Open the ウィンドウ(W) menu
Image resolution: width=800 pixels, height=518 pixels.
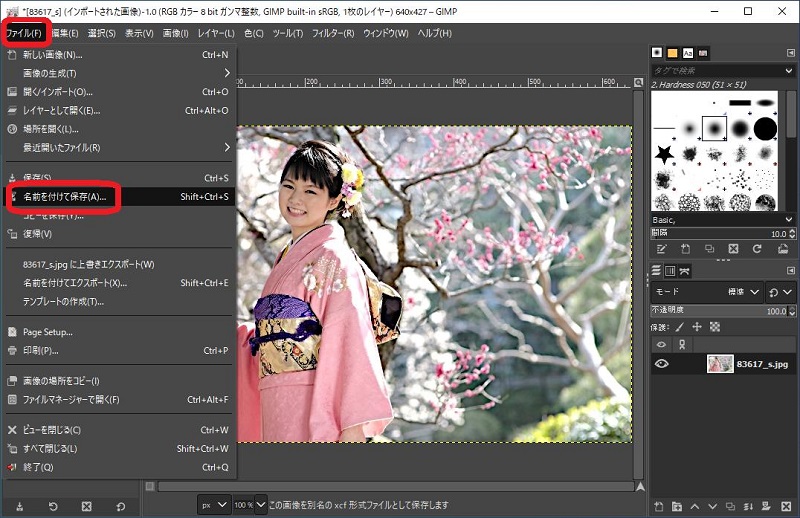386,33
